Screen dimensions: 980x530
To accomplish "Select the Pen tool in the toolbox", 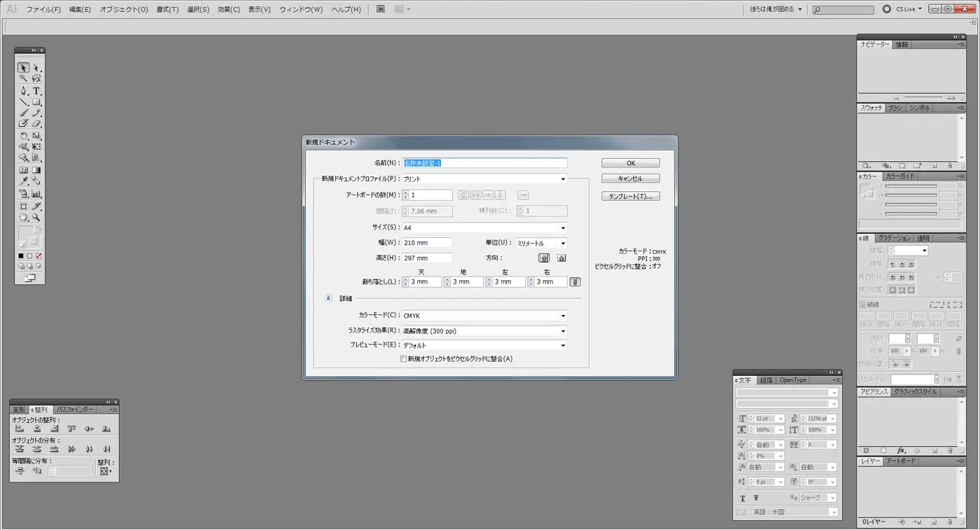I will pyautogui.click(x=24, y=91).
